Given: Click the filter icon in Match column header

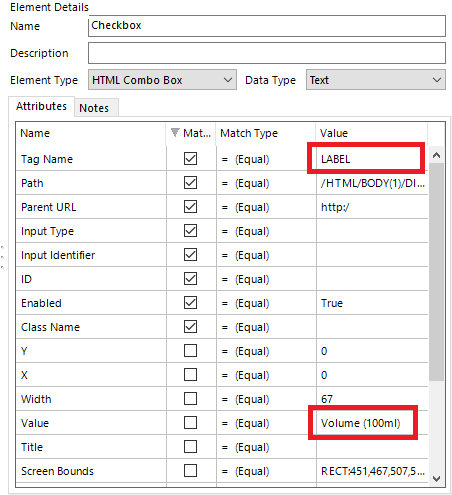Looking at the screenshot, I should pyautogui.click(x=175, y=133).
